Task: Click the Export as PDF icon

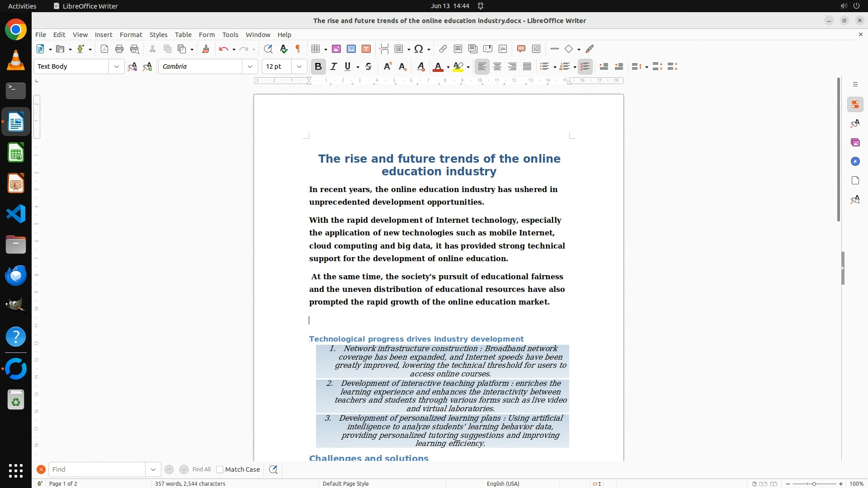Action: pos(104,49)
